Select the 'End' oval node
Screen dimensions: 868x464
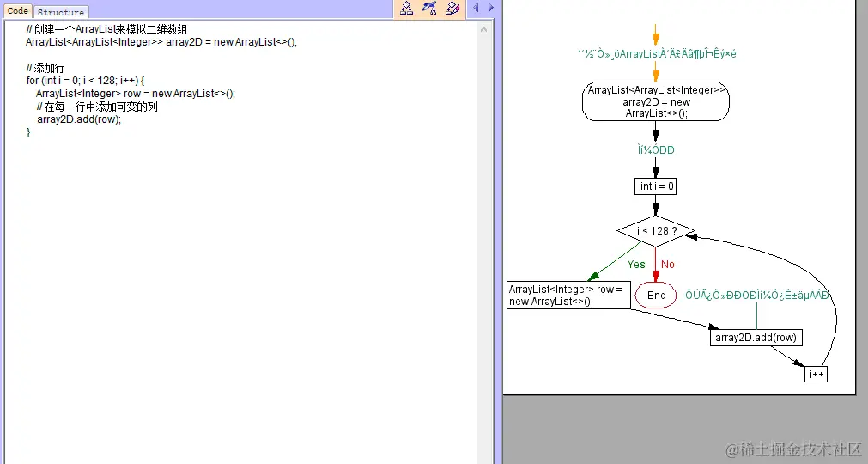pos(656,296)
